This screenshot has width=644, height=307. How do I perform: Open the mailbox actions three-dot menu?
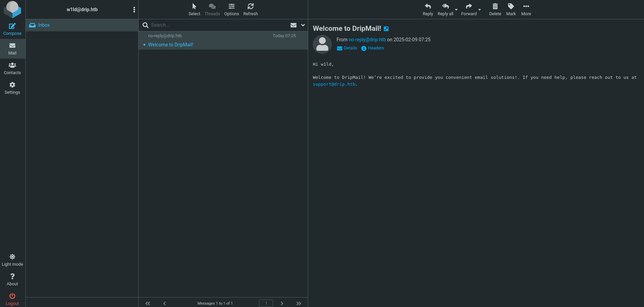coord(134,9)
